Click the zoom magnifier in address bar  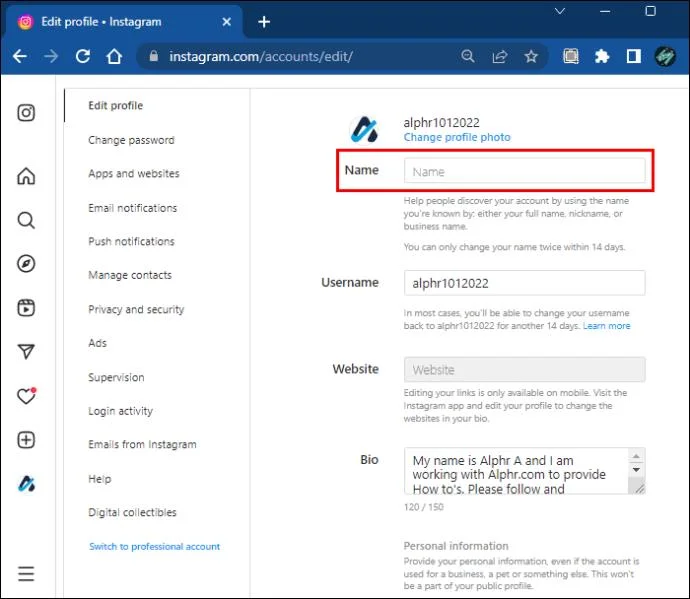coord(468,56)
